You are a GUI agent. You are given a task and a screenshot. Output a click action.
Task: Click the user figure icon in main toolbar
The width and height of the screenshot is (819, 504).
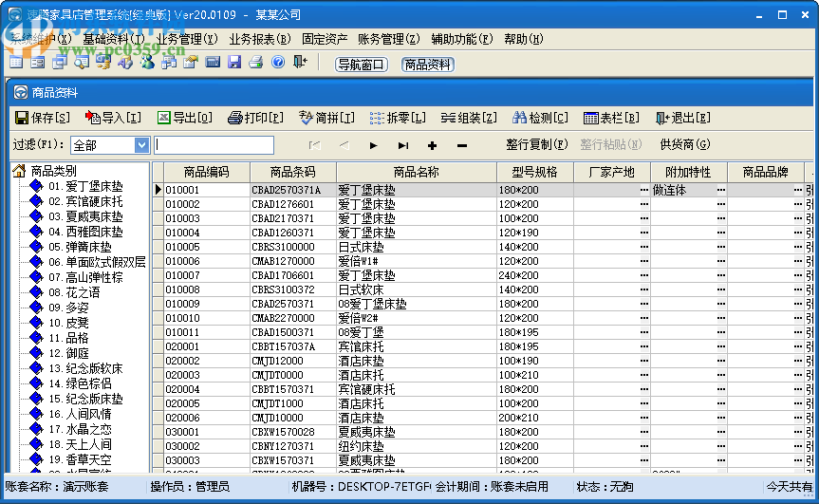(x=147, y=64)
